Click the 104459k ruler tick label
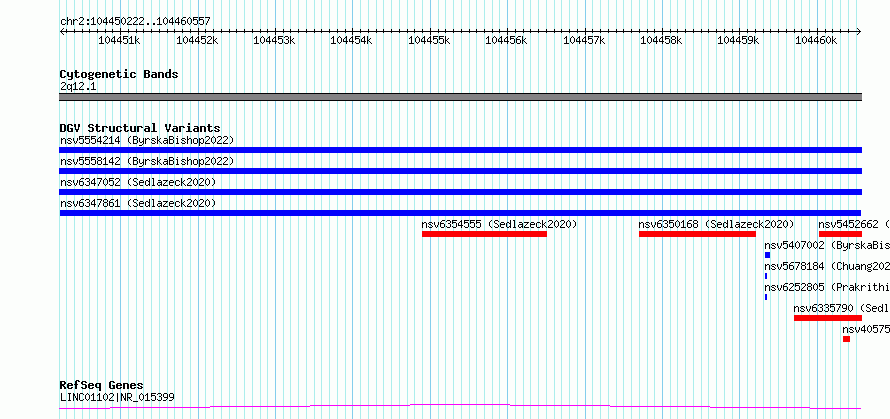 coord(738,40)
